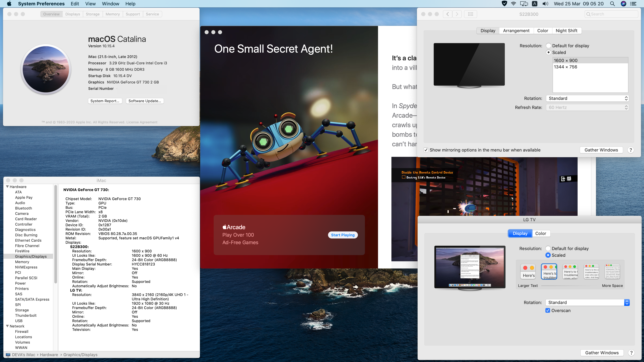Select Scaled resolution in LG TV window
Image resolution: width=644 pixels, height=362 pixels.
click(548, 255)
